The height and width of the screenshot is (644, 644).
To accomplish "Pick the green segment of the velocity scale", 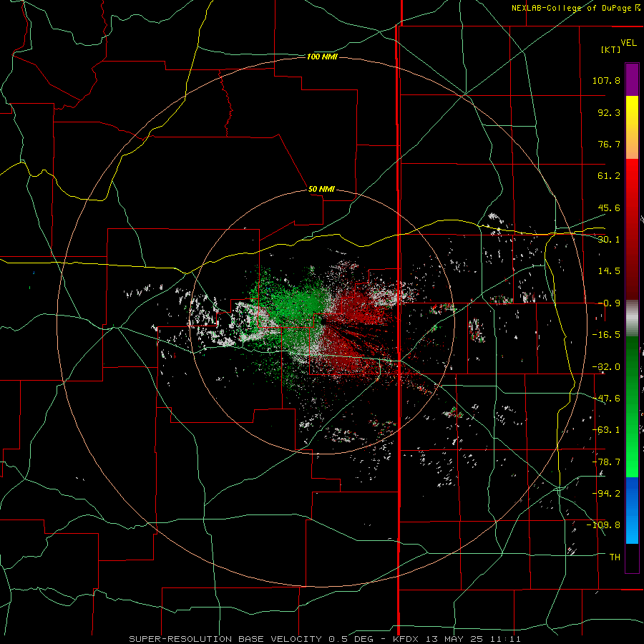I will pos(632,406).
